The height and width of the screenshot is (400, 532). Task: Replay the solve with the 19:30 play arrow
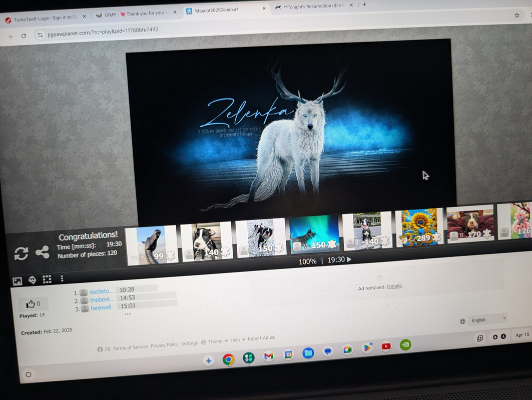point(349,259)
